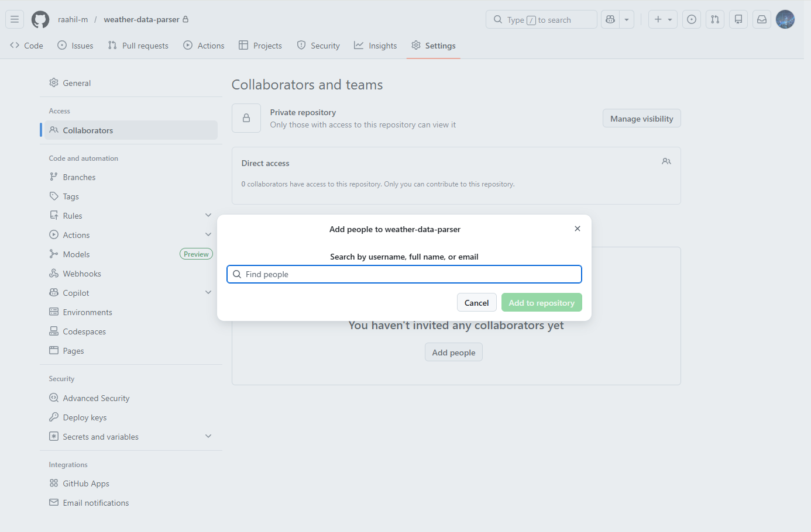Image resolution: width=811 pixels, height=532 pixels.
Task: Switch to the Issues tab
Action: pos(75,46)
